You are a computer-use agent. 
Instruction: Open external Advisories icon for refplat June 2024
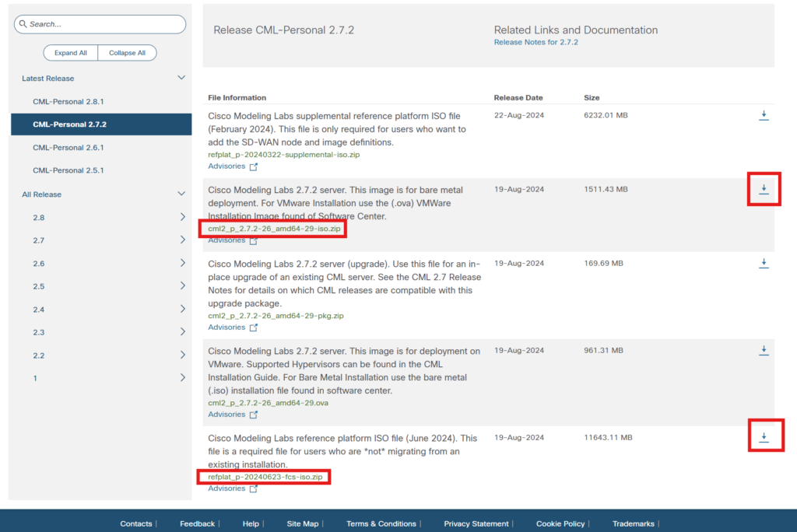(253, 488)
